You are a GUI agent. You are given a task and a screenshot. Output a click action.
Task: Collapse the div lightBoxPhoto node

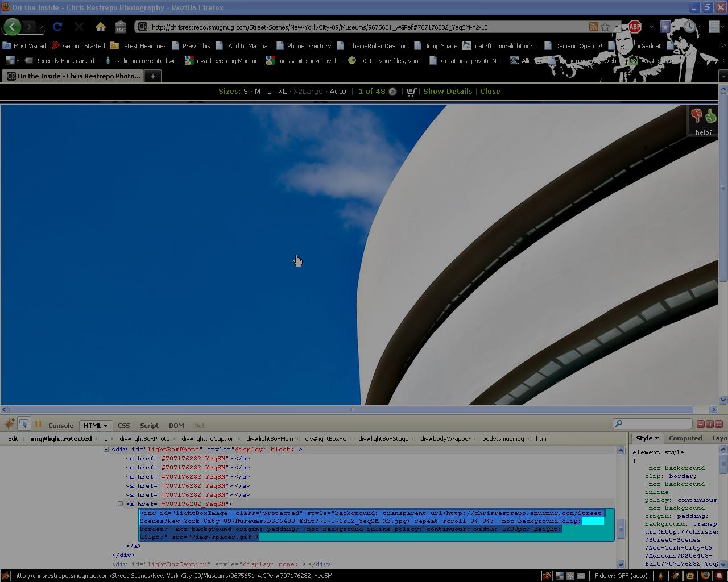(x=106, y=449)
